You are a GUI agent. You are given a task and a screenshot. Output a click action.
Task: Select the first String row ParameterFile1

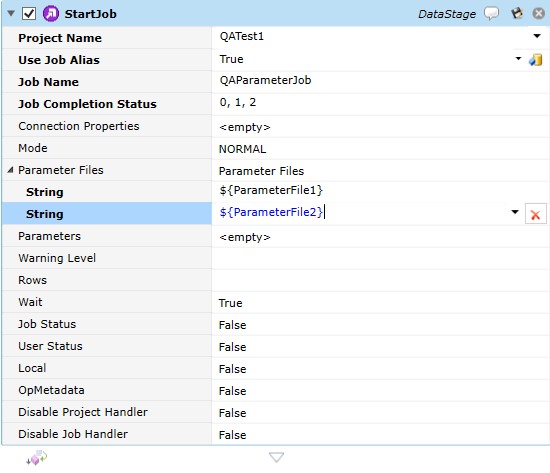coord(275,192)
